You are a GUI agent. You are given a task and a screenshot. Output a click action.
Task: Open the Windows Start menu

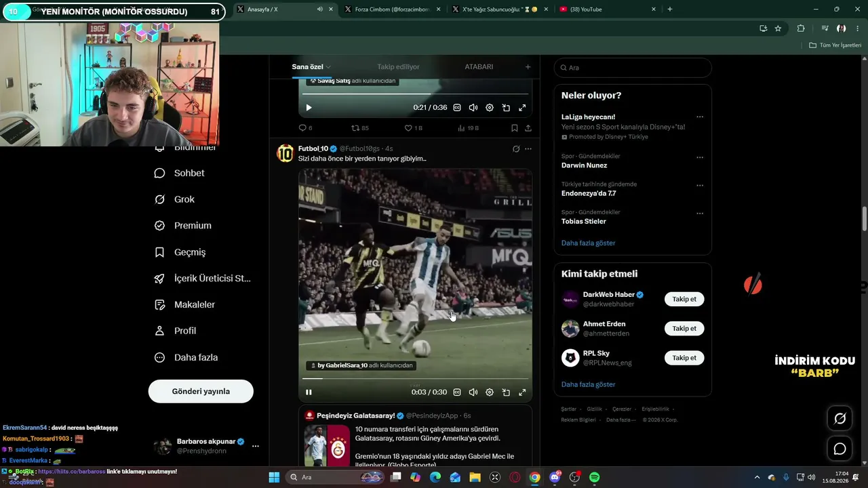pyautogui.click(x=274, y=477)
